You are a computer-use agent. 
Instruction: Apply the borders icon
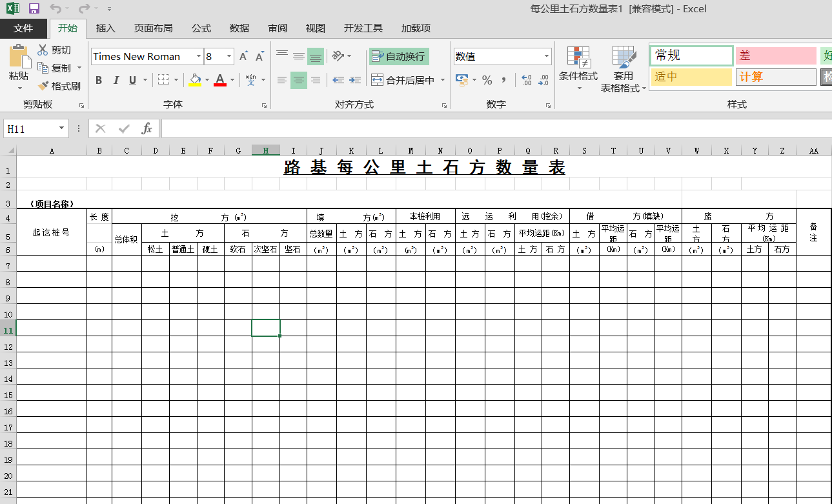[163, 80]
